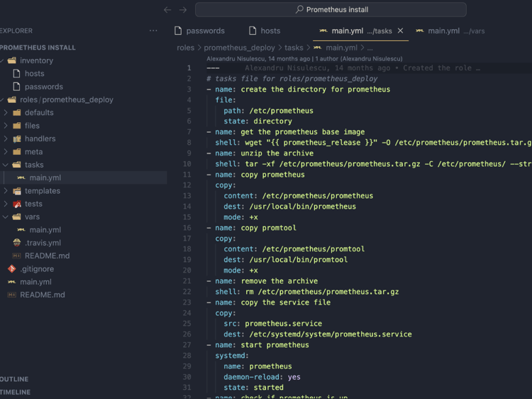Click 'path: /etc/prometheus' on line 5
Viewport: 532px width, 399px height.
point(268,111)
